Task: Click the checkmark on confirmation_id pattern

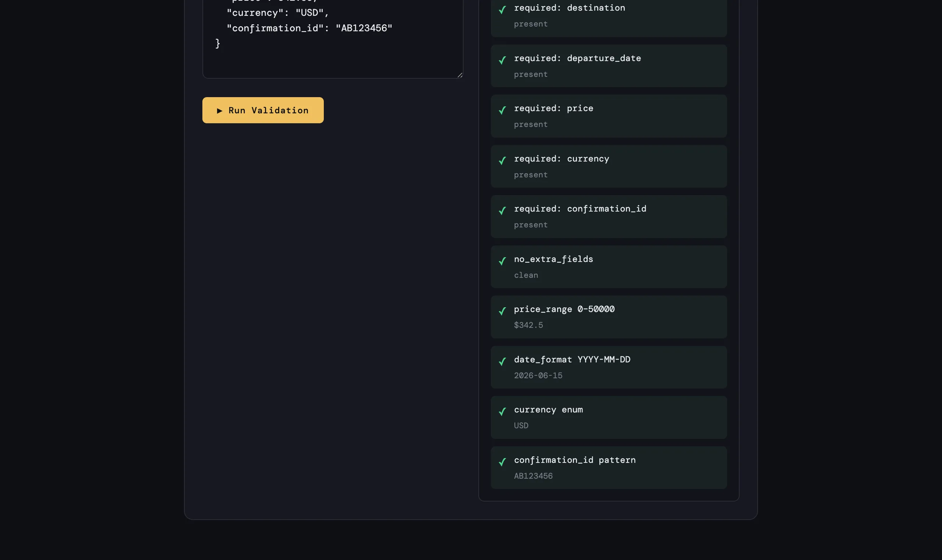Action: coord(502,462)
